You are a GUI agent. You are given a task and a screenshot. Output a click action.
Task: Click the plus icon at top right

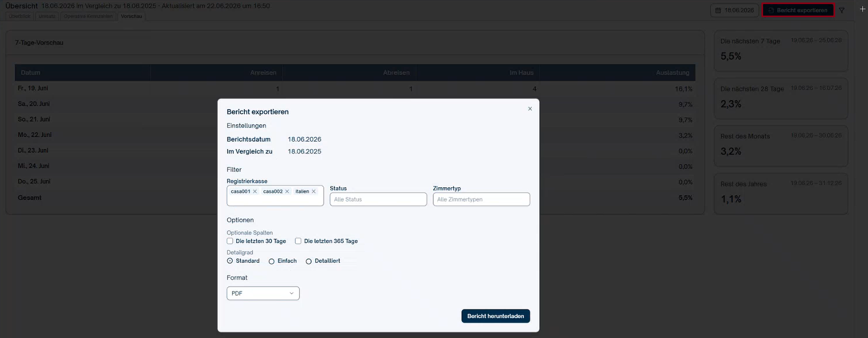862,9
